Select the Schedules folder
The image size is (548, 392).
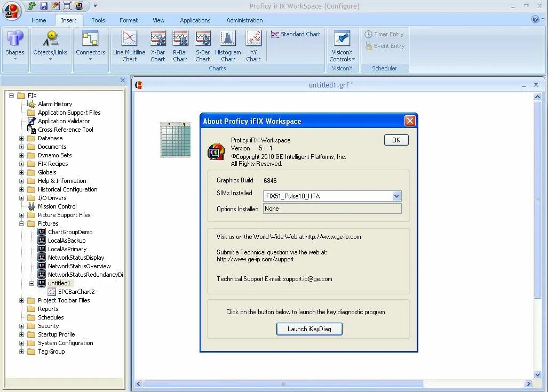(51, 317)
